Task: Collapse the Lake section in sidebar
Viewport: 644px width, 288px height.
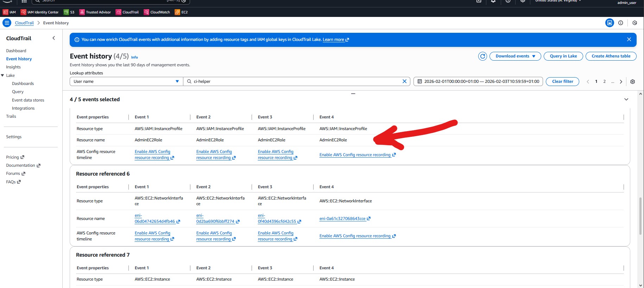Action: coord(3,75)
